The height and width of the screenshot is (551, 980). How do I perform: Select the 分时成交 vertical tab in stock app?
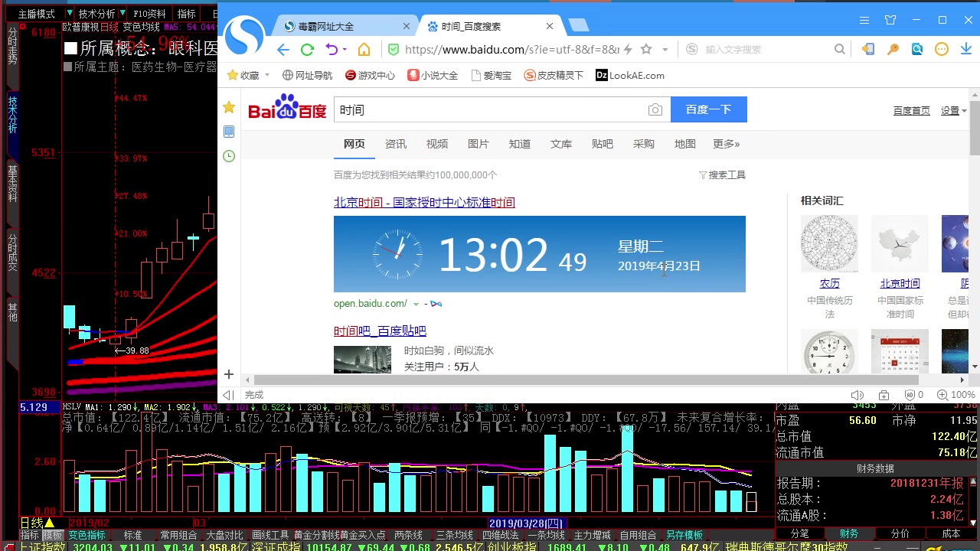[x=12, y=253]
